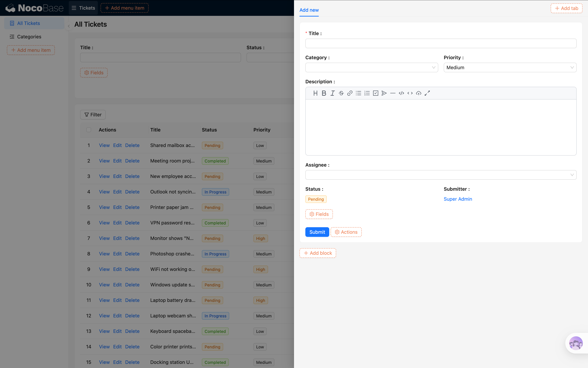Image resolution: width=588 pixels, height=368 pixels.
Task: Click the Add block button
Action: [x=317, y=253]
